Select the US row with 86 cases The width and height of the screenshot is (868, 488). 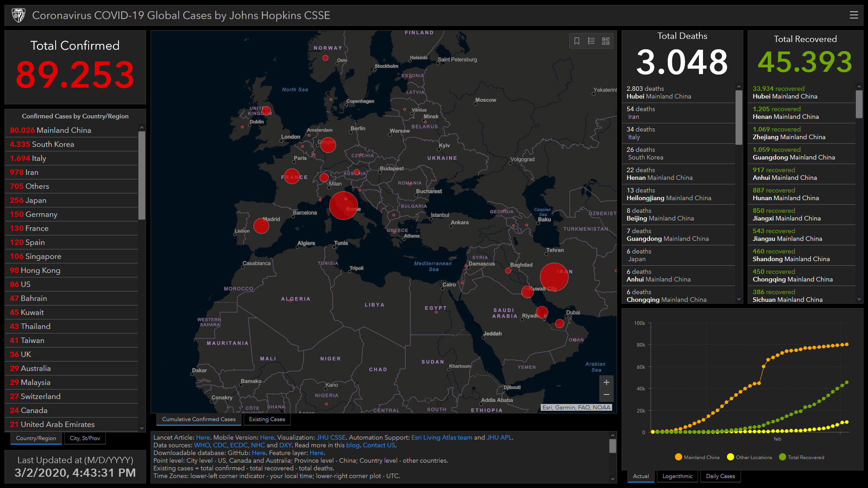point(71,284)
